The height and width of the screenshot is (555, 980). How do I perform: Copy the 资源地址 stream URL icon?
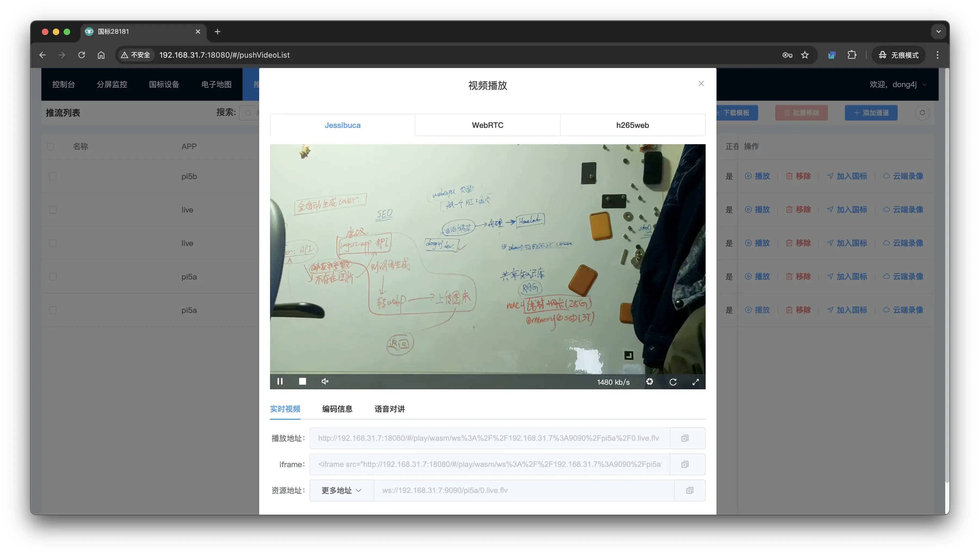pyautogui.click(x=689, y=491)
